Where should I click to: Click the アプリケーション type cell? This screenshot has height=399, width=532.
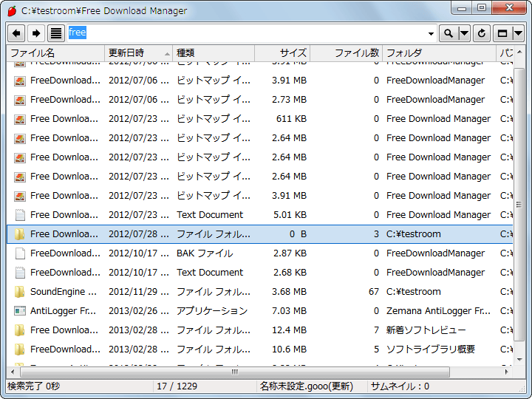pyautogui.click(x=212, y=311)
